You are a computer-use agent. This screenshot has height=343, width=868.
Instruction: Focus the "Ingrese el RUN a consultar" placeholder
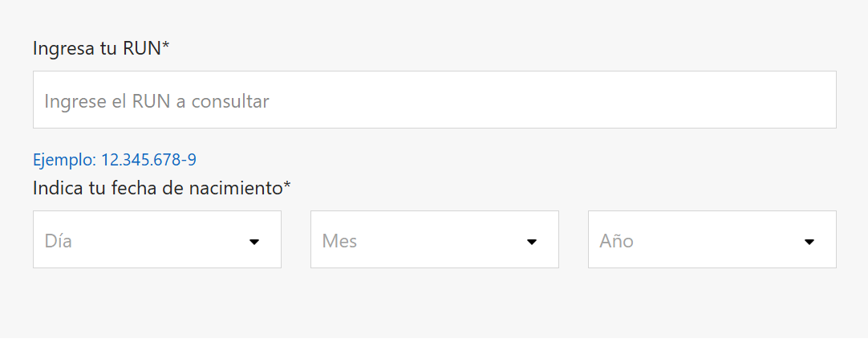tap(156, 101)
